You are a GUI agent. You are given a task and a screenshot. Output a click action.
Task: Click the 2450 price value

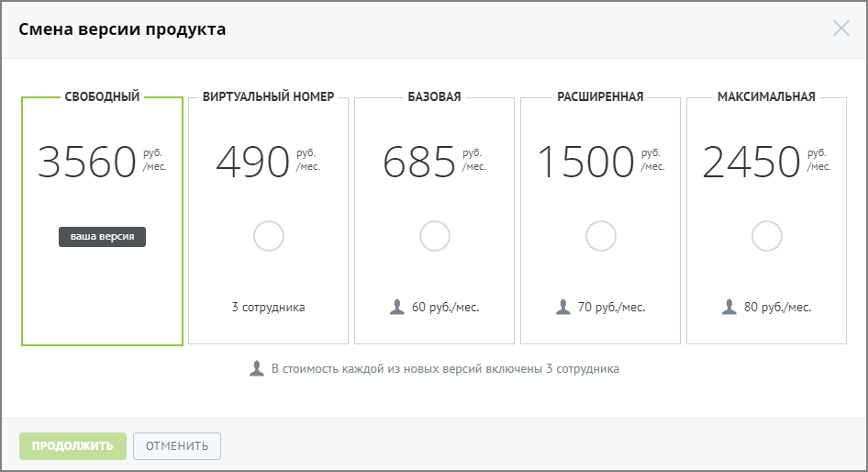[751, 162]
